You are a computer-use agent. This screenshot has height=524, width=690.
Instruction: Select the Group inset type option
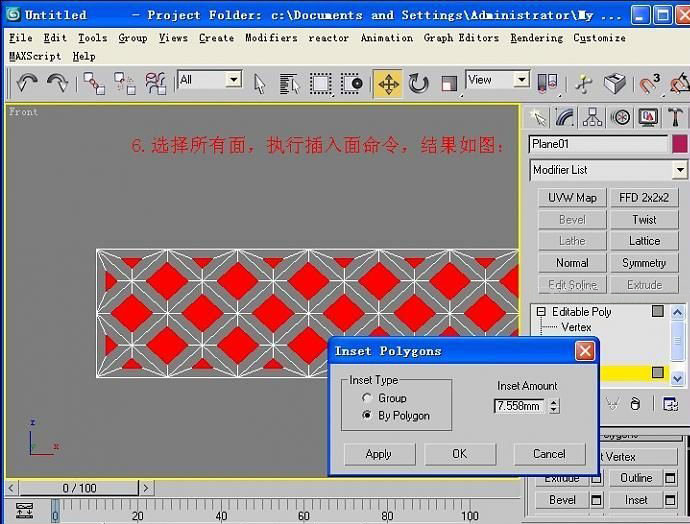(x=368, y=398)
